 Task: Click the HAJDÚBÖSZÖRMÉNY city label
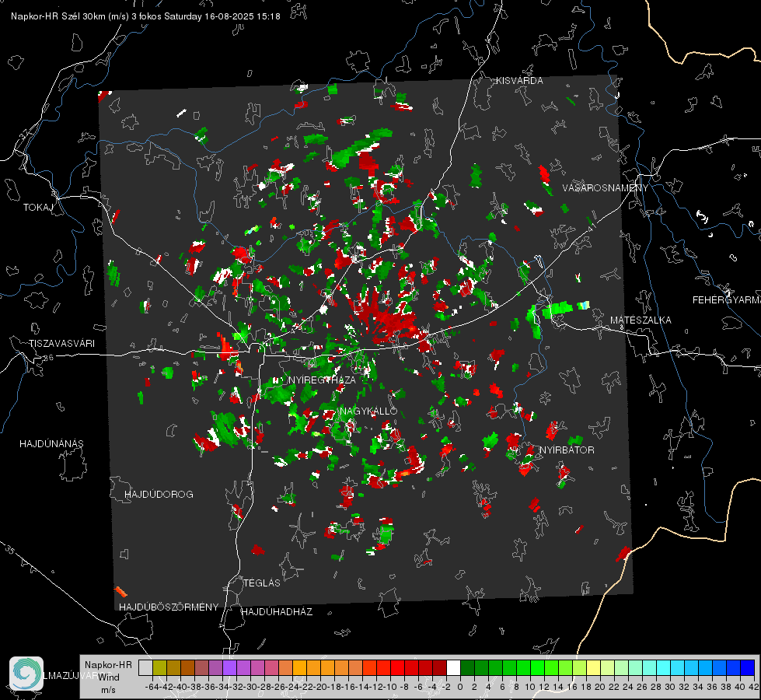click(169, 607)
